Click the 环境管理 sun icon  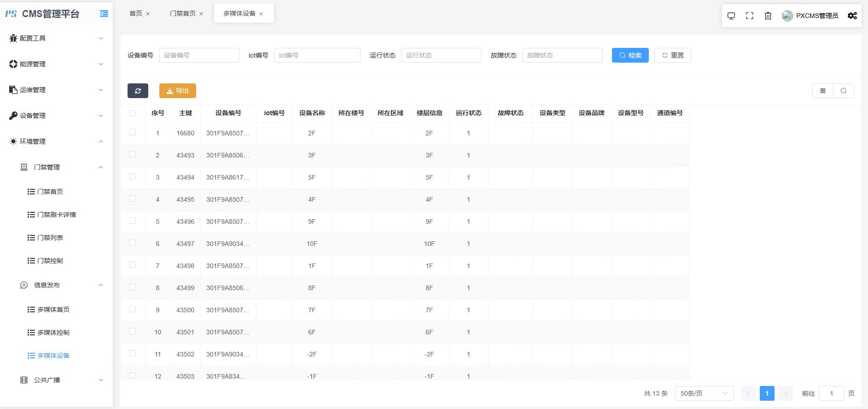tap(13, 141)
